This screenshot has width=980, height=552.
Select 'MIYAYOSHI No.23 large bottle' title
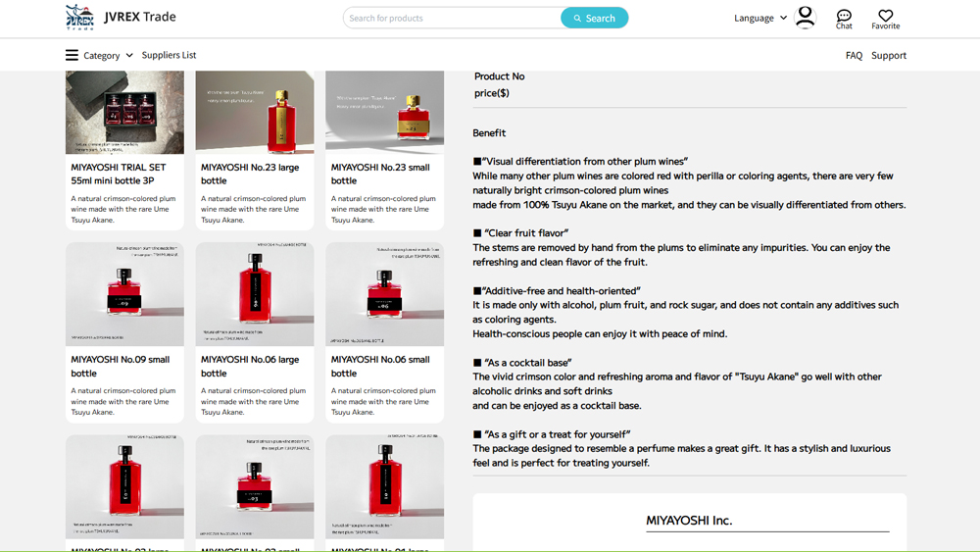250,174
